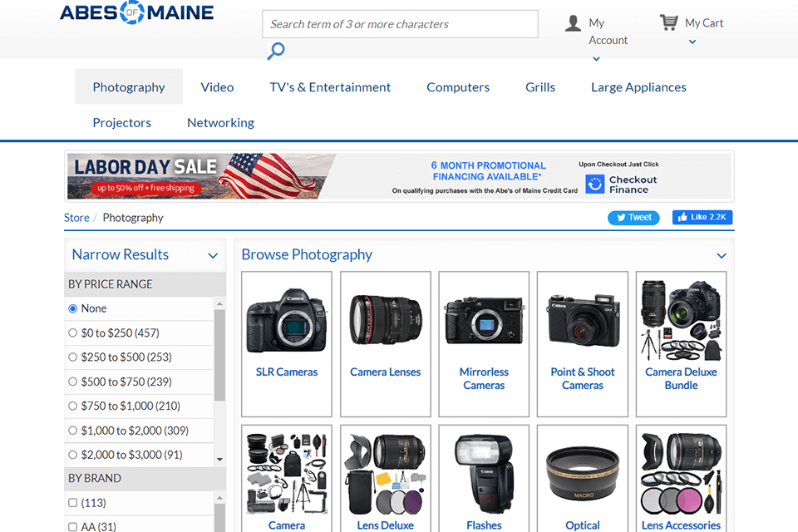Screen dimensions: 798x532
Task: Click the Lens Accessories text link
Action: (682, 525)
